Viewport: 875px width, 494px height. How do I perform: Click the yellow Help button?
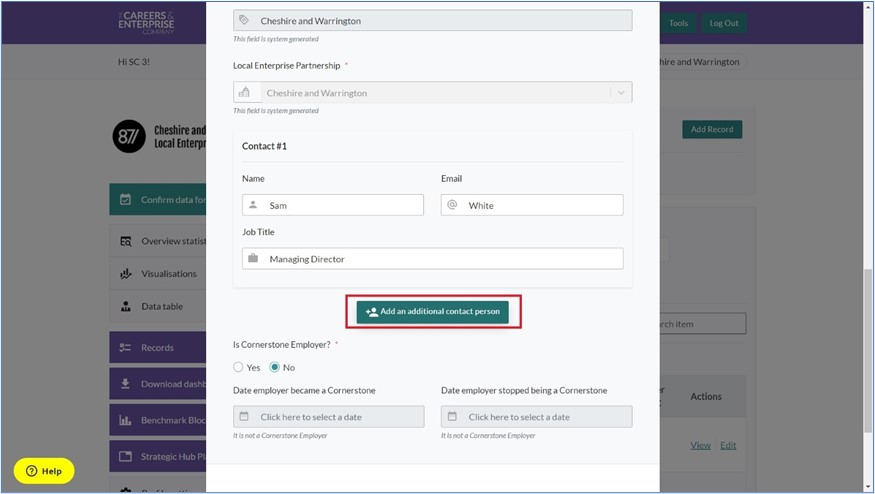click(x=44, y=471)
